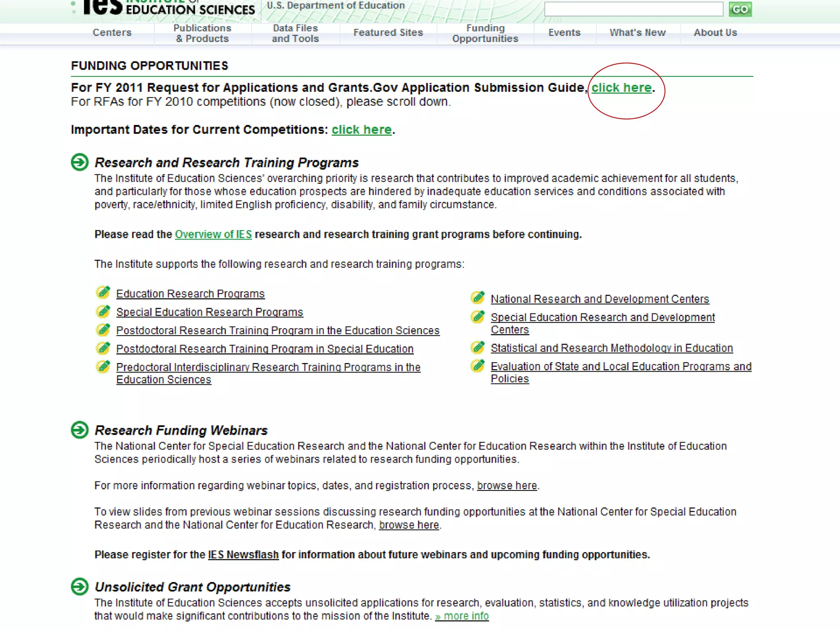The width and height of the screenshot is (840, 630).
Task: Click pencil bullet beside Statistical and Research Methodology
Action: (478, 347)
